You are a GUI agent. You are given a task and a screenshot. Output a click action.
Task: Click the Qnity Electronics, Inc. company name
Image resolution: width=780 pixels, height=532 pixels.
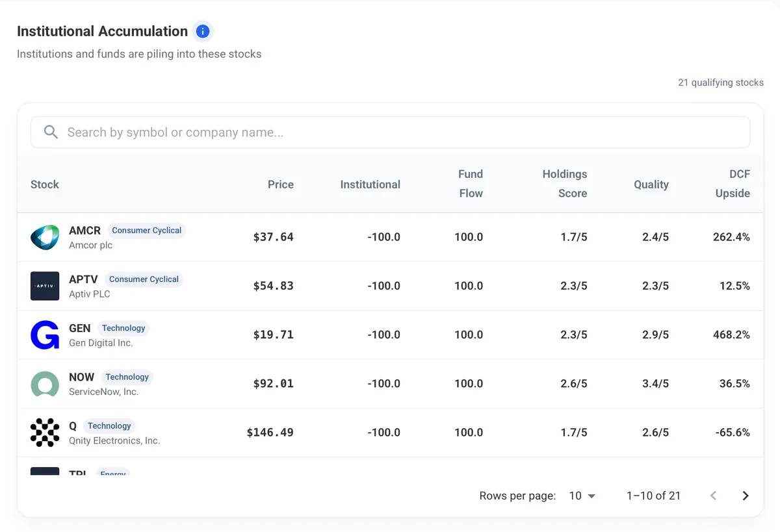(114, 440)
